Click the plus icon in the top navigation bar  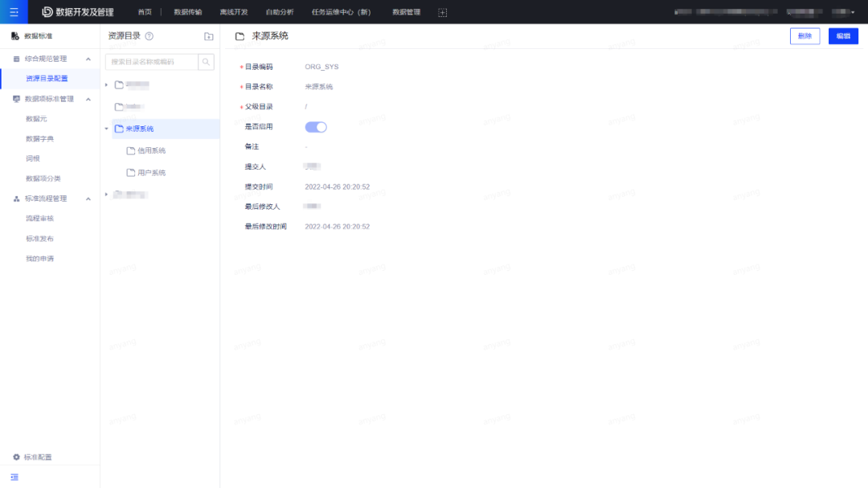[x=441, y=11]
